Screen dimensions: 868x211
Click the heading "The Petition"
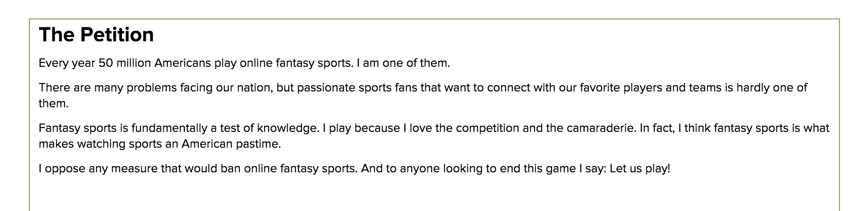(x=96, y=35)
